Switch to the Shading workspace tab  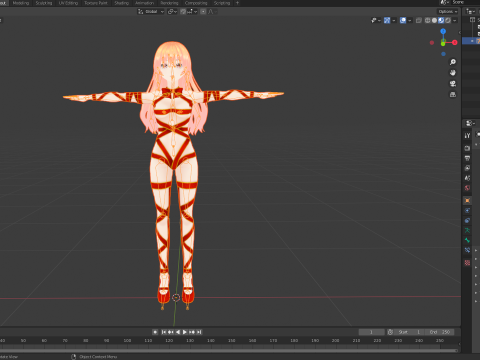121,3
